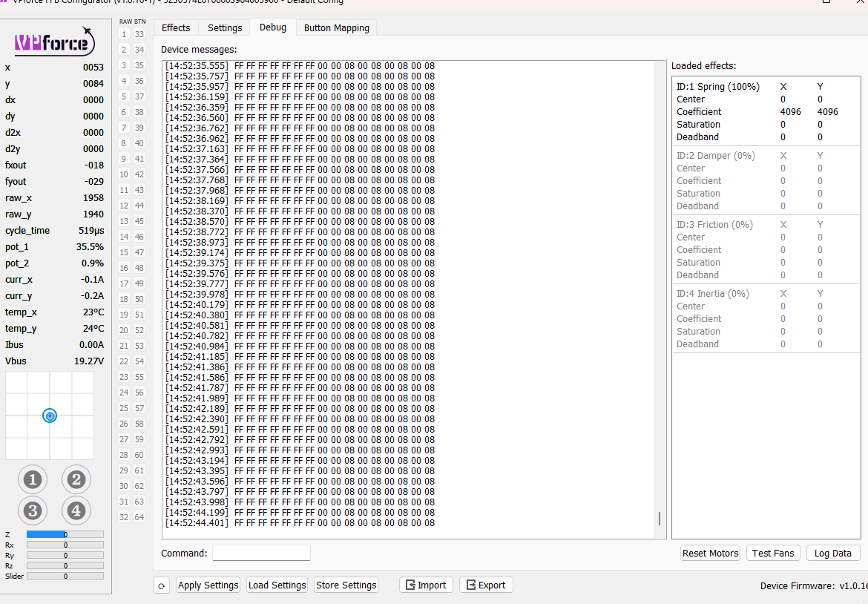Screen dimensions: 868x604
Task: Import a configuration file
Action: point(426,585)
